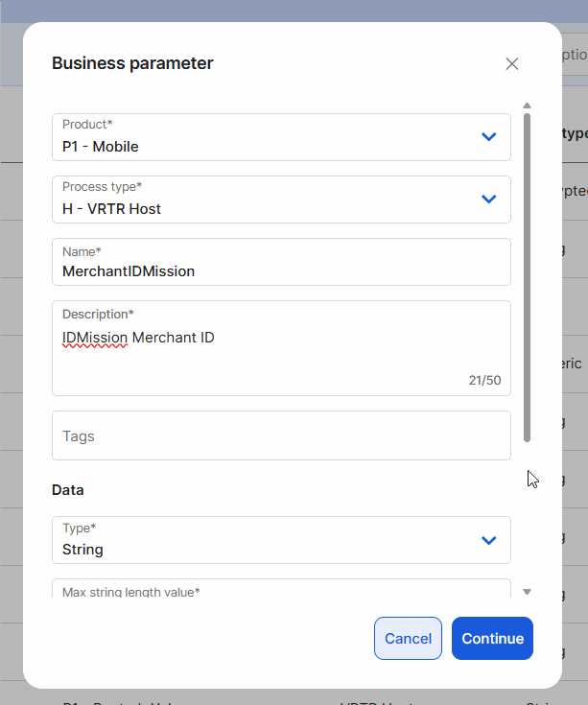Viewport: 588px width, 705px height.
Task: Click the chevron arrow in Product field
Action: 488,137
